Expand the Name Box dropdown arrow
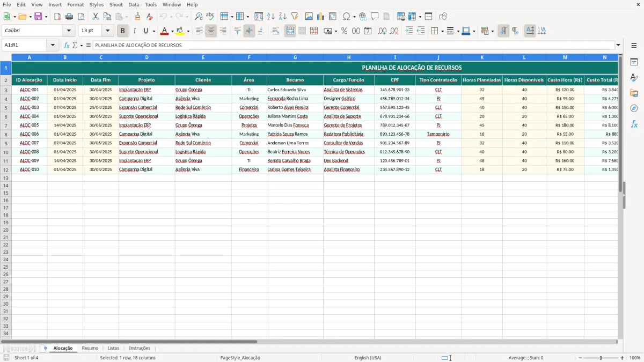The width and height of the screenshot is (644, 362). coord(53,46)
